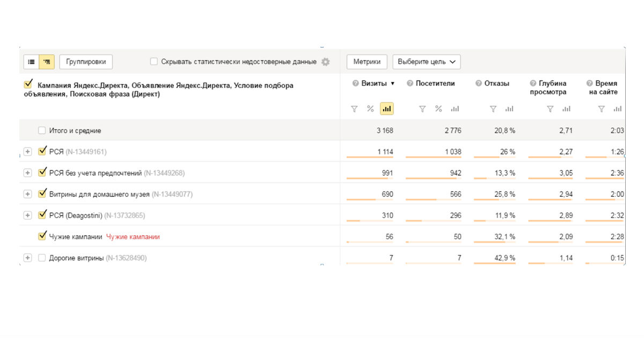Click visits cell 991
This screenshot has width=644, height=338.
(387, 173)
